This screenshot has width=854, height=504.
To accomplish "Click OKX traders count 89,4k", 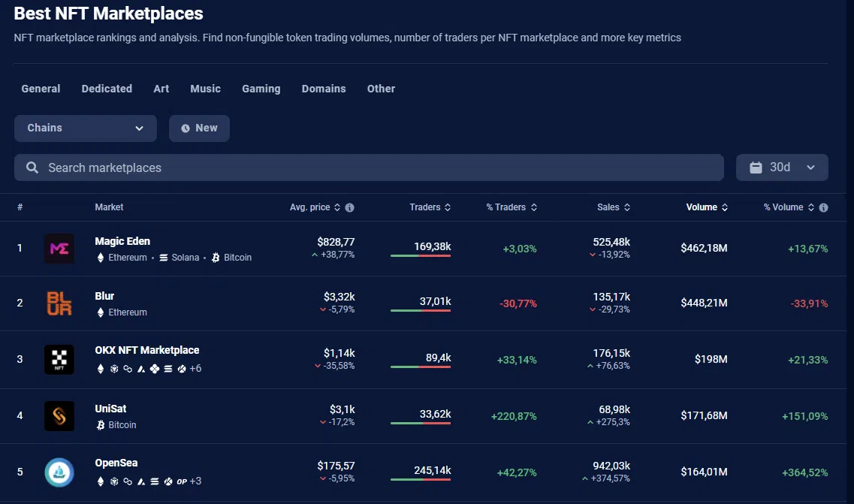I will click(x=439, y=358).
